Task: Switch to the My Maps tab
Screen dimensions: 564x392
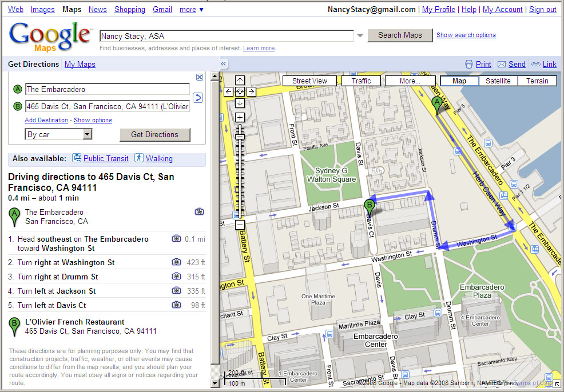Action: (80, 65)
